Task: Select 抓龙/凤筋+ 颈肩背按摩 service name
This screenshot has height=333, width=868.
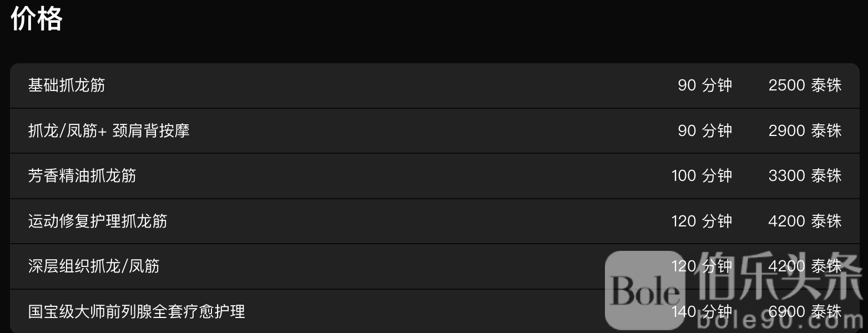Action: [109, 131]
